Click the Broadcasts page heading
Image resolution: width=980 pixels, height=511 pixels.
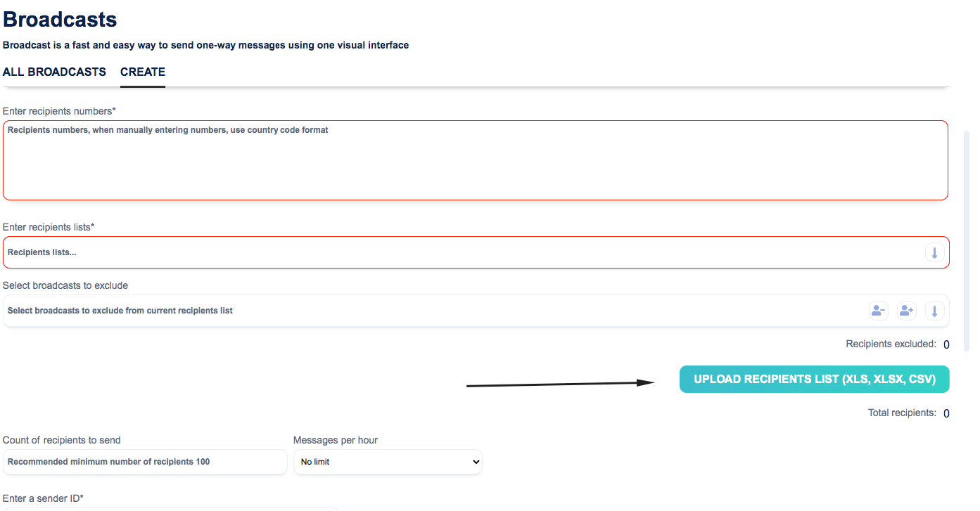(60, 19)
